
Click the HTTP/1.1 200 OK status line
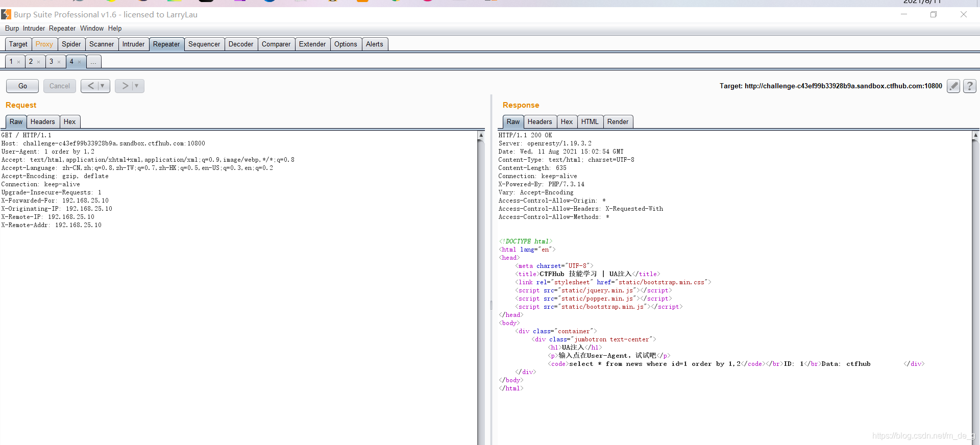[x=525, y=135]
